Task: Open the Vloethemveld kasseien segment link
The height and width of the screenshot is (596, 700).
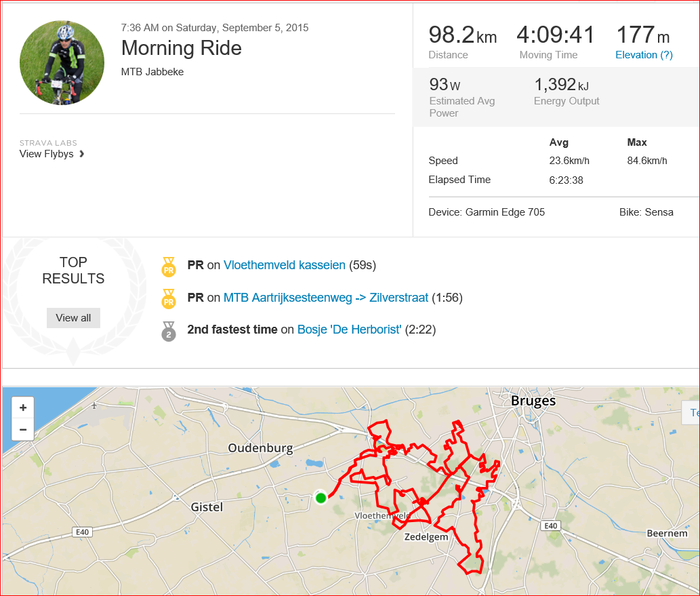Action: (285, 265)
